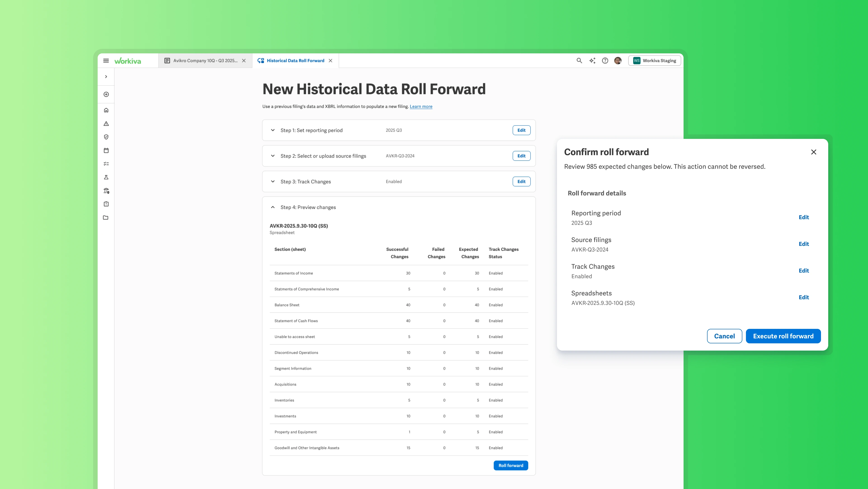
Task: Open the Workiva Staging workspace switcher
Action: pos(654,61)
